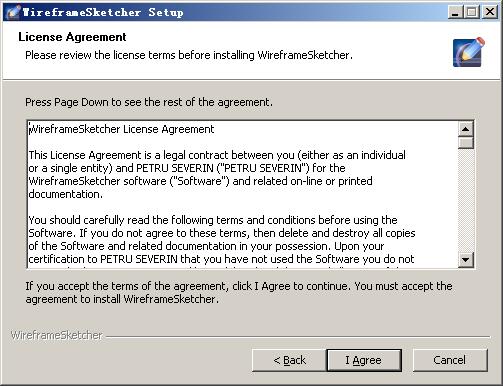Go back with the < Back button

pyautogui.click(x=289, y=360)
